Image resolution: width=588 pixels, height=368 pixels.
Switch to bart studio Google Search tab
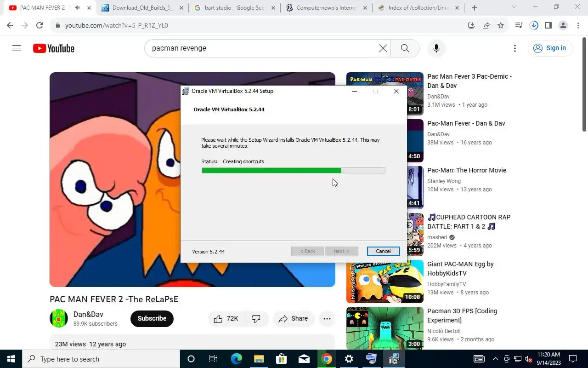click(234, 8)
